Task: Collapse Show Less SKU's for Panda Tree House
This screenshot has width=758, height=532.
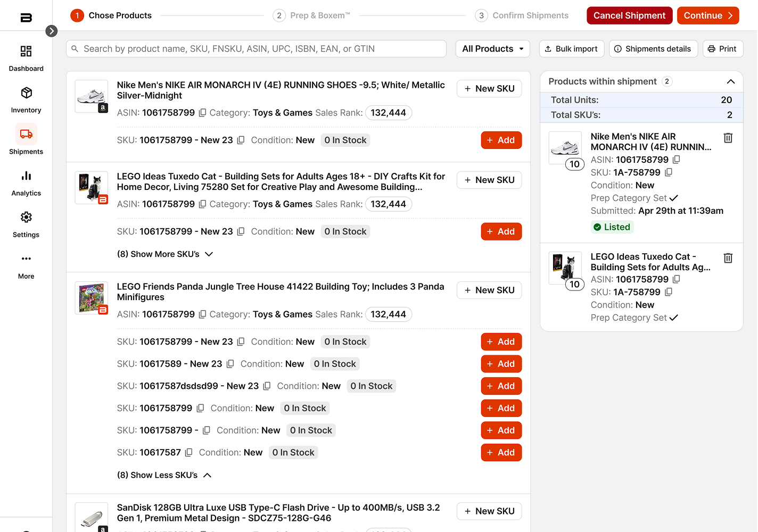Action: 164,475
